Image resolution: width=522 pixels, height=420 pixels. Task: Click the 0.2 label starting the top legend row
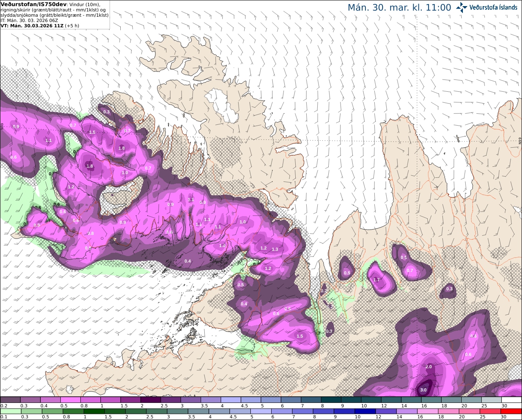4,406
